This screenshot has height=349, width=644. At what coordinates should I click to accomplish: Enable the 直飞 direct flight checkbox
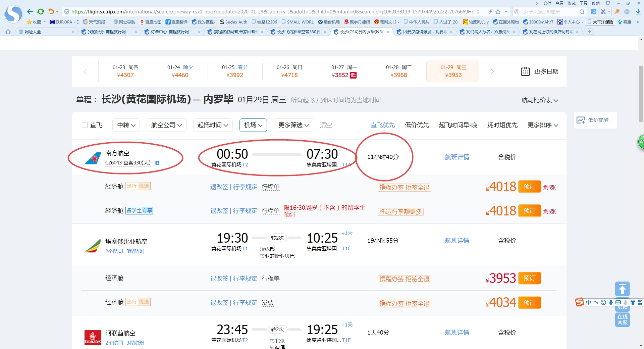(x=85, y=125)
